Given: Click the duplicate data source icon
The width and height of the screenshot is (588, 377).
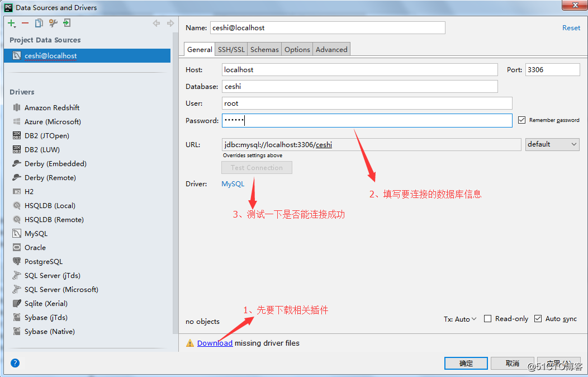Looking at the screenshot, I should click(x=39, y=23).
